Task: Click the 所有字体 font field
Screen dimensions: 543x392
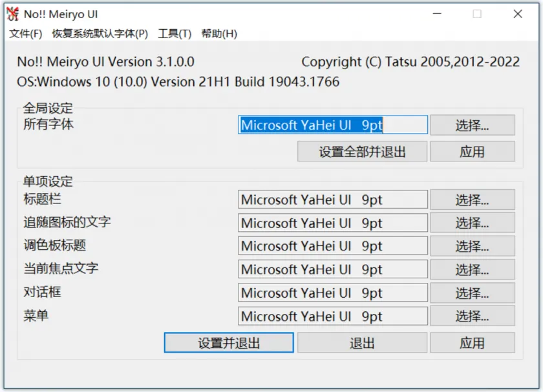Action: (333, 125)
